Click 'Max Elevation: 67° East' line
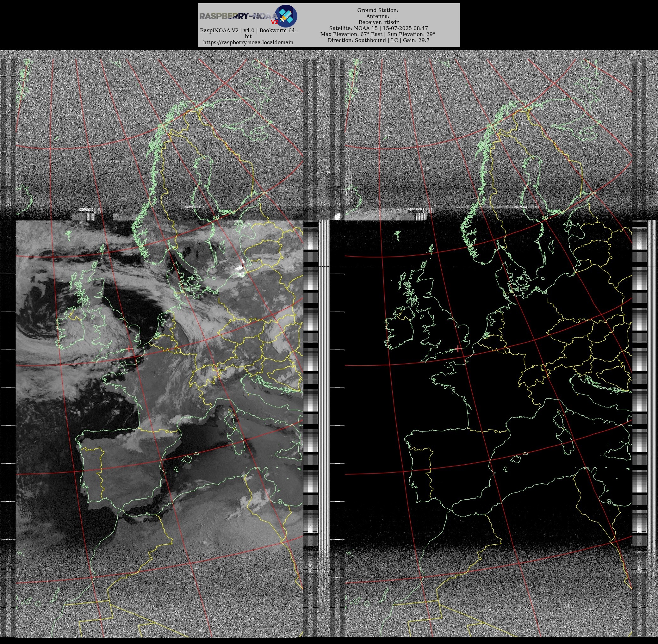Image resolution: width=658 pixels, height=644 pixels. 377,34
